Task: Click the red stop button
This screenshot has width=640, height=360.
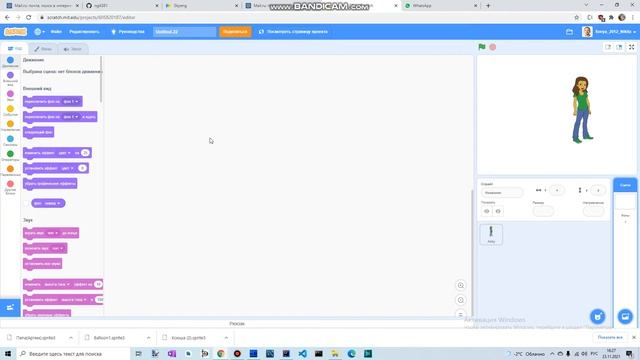Action: coord(493,47)
